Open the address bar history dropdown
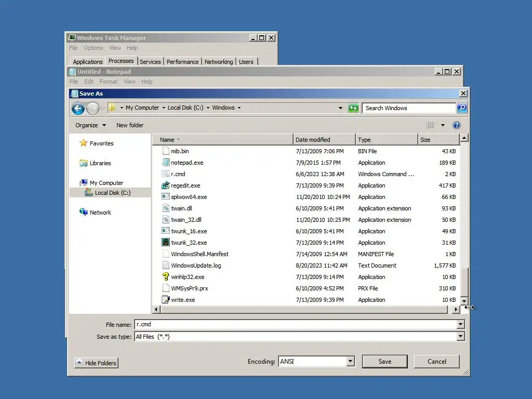 pyautogui.click(x=340, y=108)
